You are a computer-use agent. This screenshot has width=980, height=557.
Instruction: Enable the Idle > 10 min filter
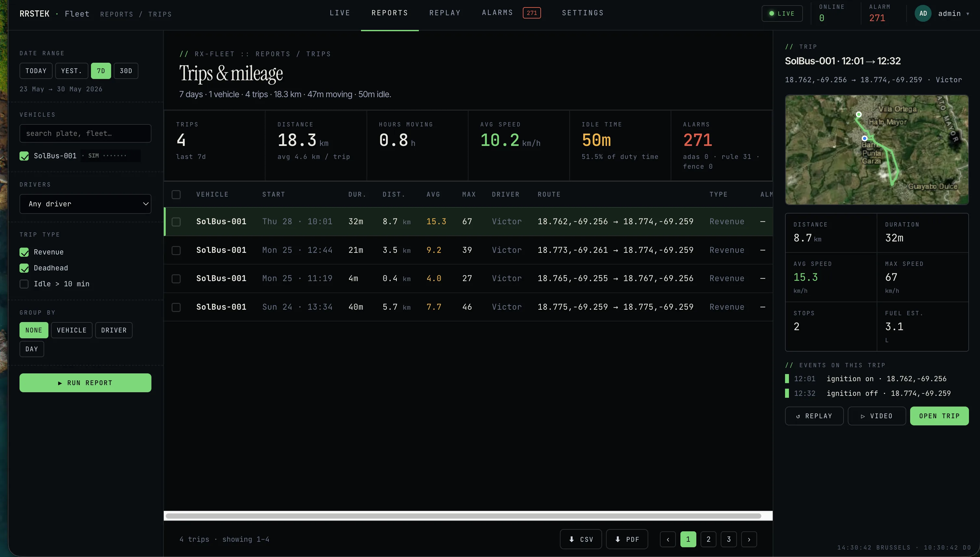tap(24, 284)
